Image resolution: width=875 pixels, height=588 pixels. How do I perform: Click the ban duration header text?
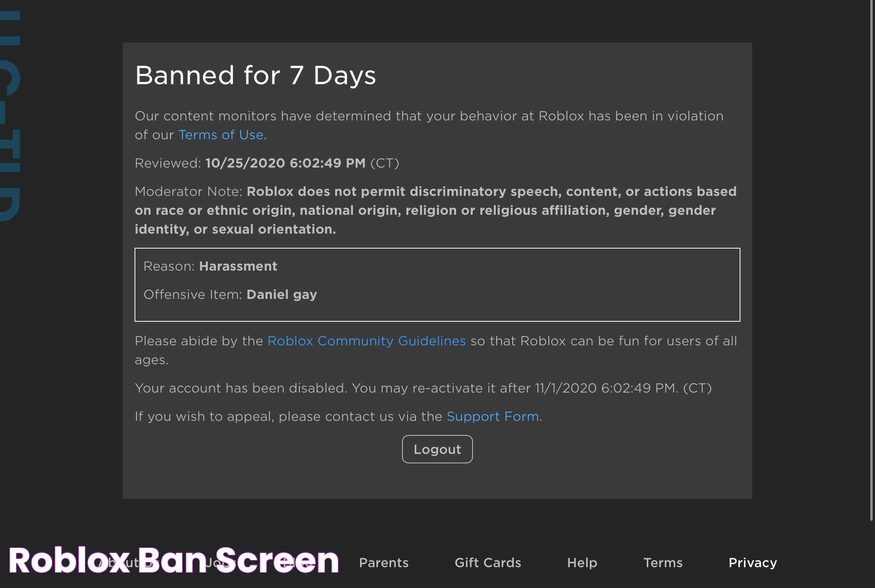pyautogui.click(x=255, y=74)
